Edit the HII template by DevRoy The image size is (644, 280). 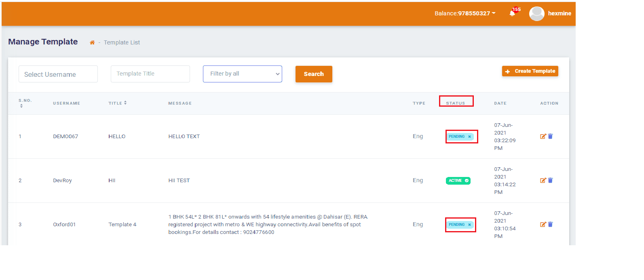click(x=543, y=181)
